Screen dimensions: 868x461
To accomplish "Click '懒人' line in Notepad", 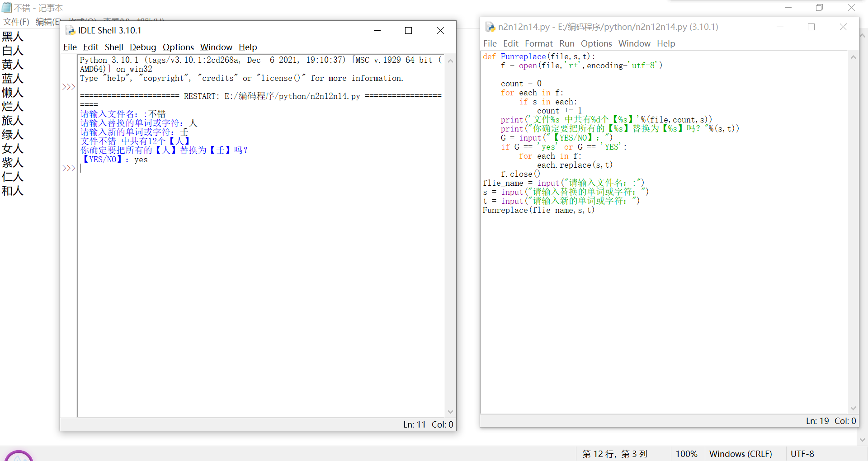I will tap(13, 93).
